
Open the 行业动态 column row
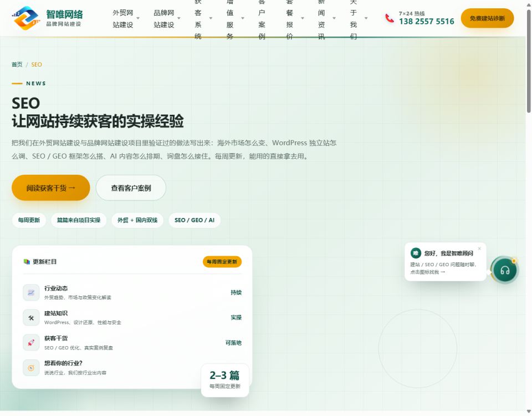(132, 292)
